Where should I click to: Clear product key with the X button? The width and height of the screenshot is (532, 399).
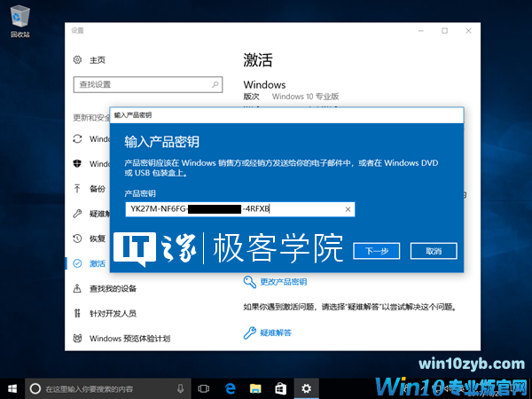coord(348,209)
